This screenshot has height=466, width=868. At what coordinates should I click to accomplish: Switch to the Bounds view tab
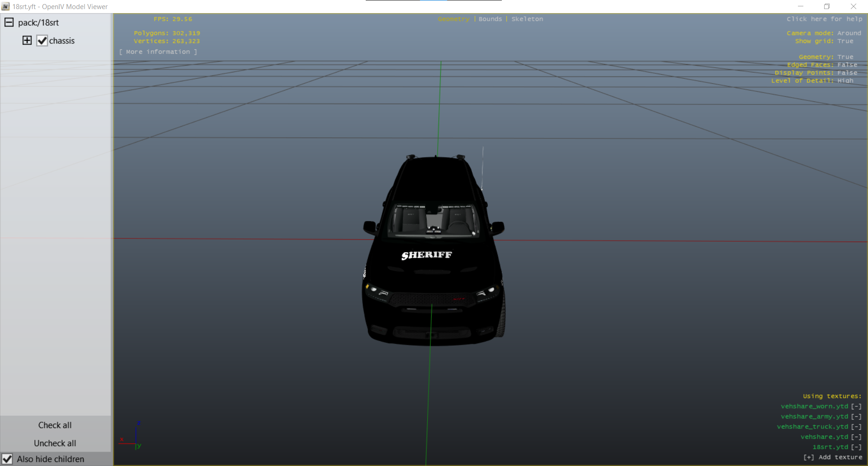(x=490, y=19)
